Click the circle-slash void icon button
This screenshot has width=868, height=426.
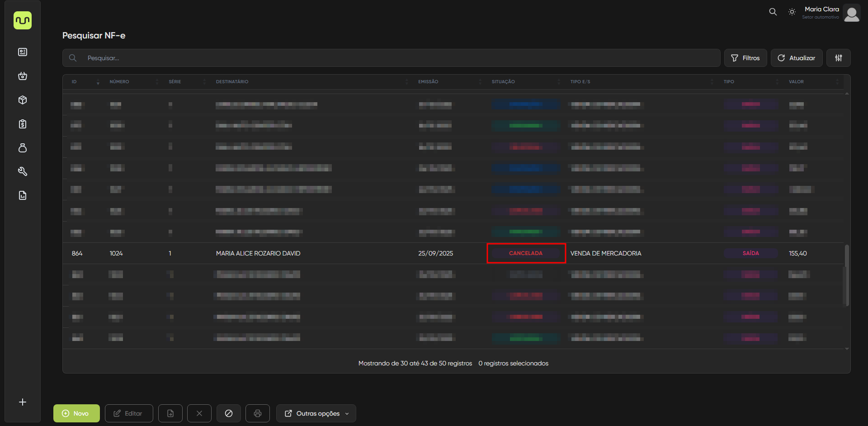[x=228, y=413]
